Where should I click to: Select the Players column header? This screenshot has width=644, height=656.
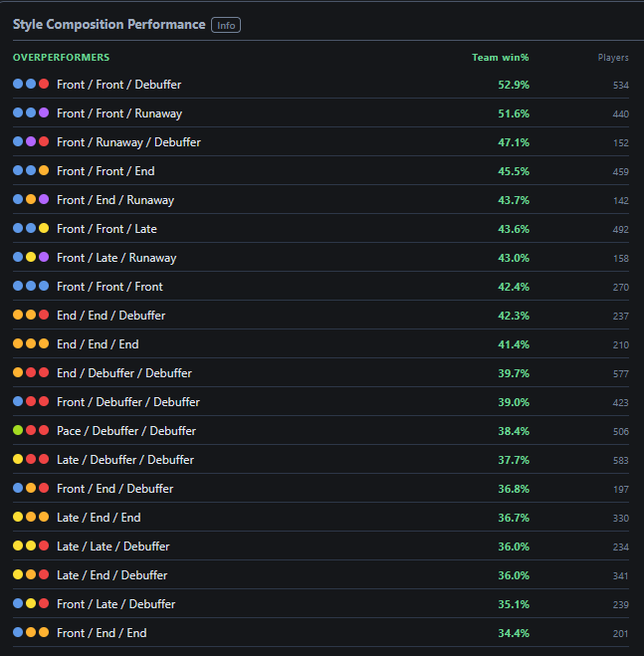coord(613,58)
